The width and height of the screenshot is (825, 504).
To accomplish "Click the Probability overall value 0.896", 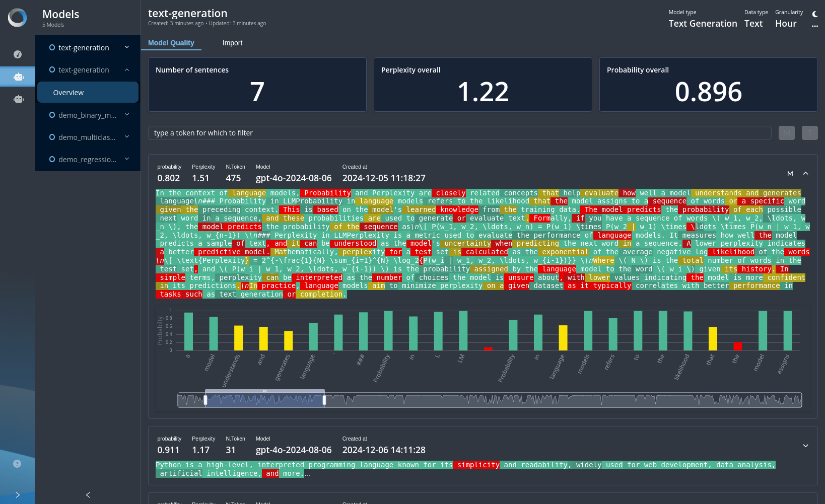I will pos(708,92).
